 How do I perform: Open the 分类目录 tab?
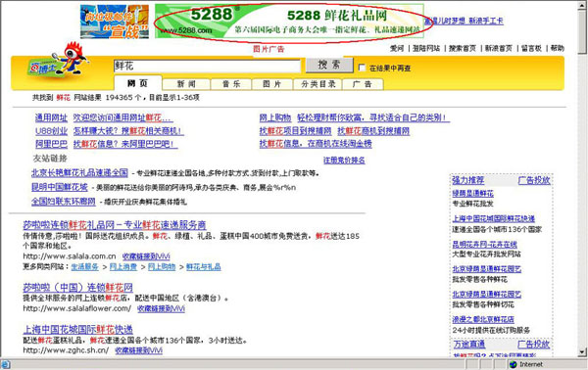pyautogui.click(x=318, y=84)
